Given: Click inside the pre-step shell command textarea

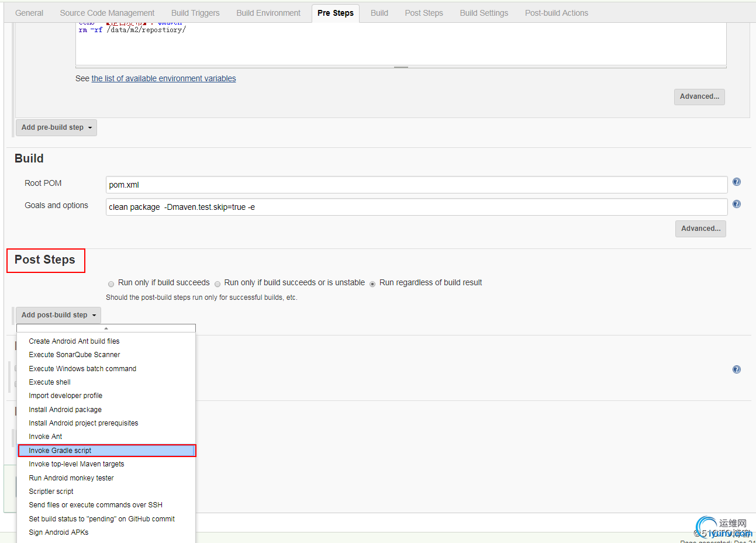Looking at the screenshot, I should (x=401, y=44).
